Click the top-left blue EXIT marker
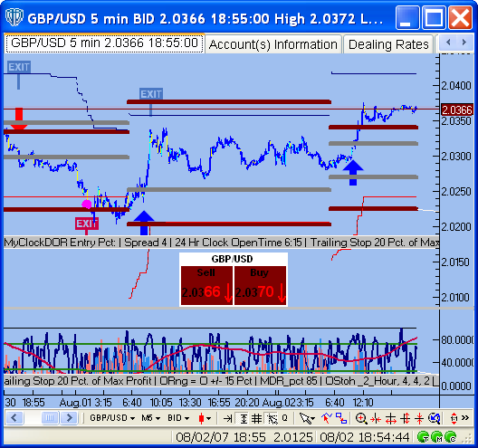Screen dimensions: 478x448 pyautogui.click(x=19, y=67)
